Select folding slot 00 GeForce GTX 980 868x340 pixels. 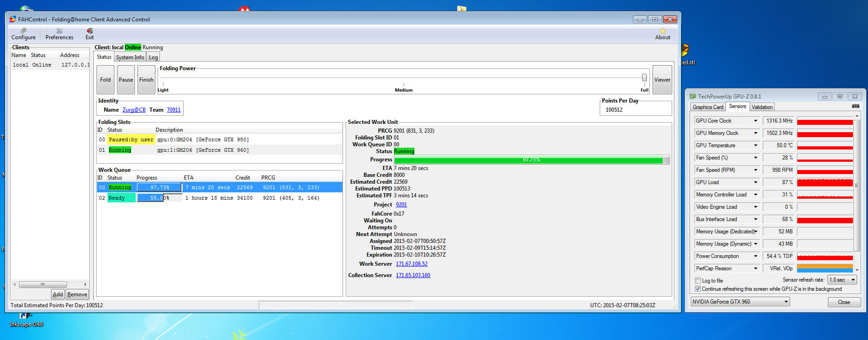[x=220, y=139]
